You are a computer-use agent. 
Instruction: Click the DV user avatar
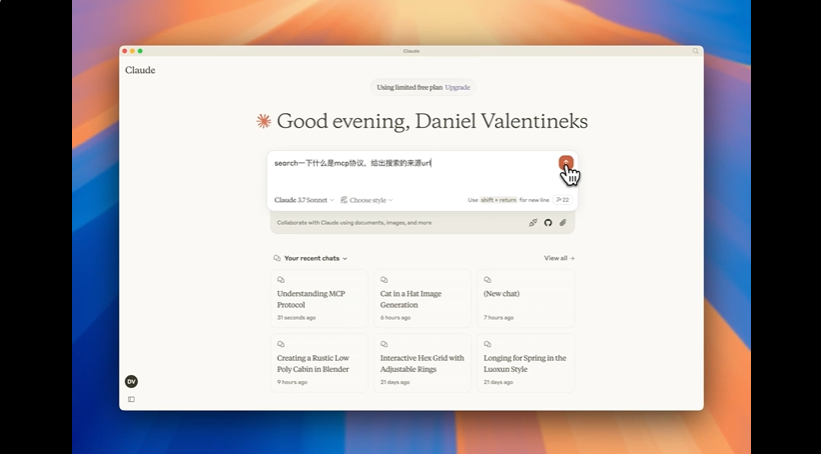[131, 382]
